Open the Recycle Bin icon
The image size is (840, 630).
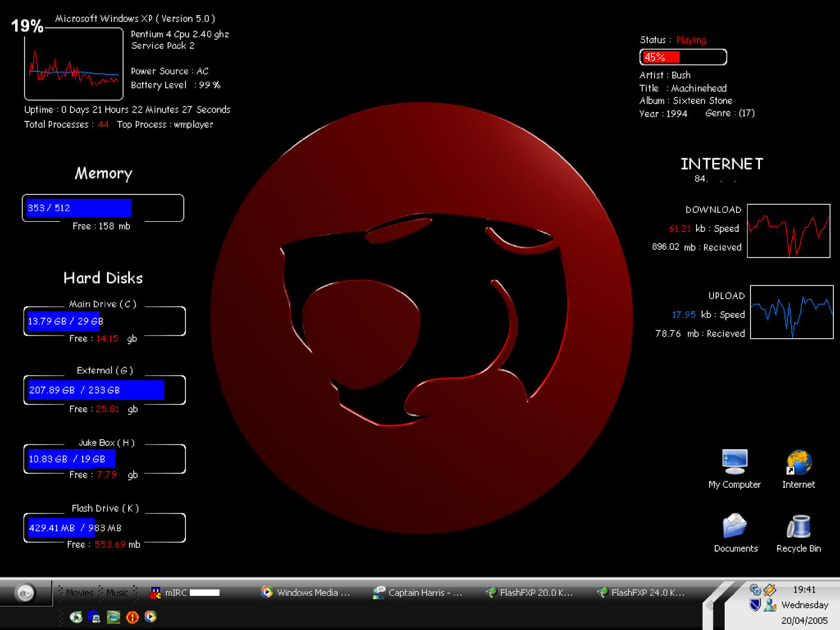[x=799, y=533]
